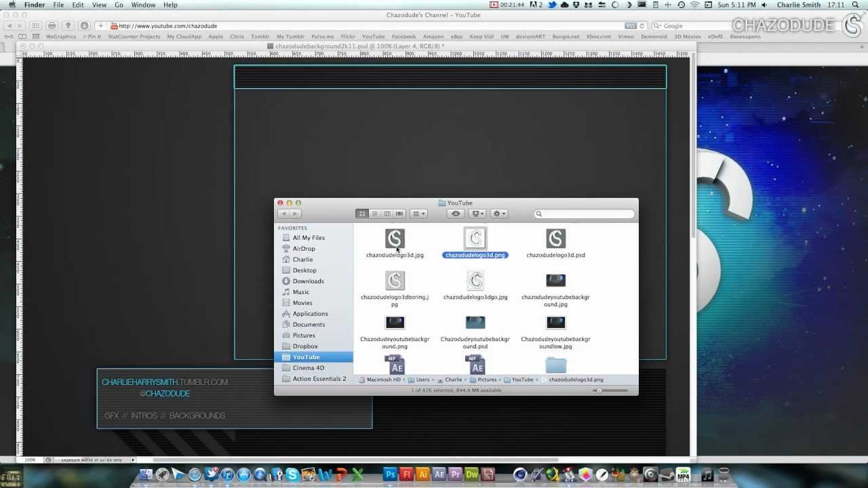Open the Finder menu in menu bar
Screen dimensions: 868x488
35,5
